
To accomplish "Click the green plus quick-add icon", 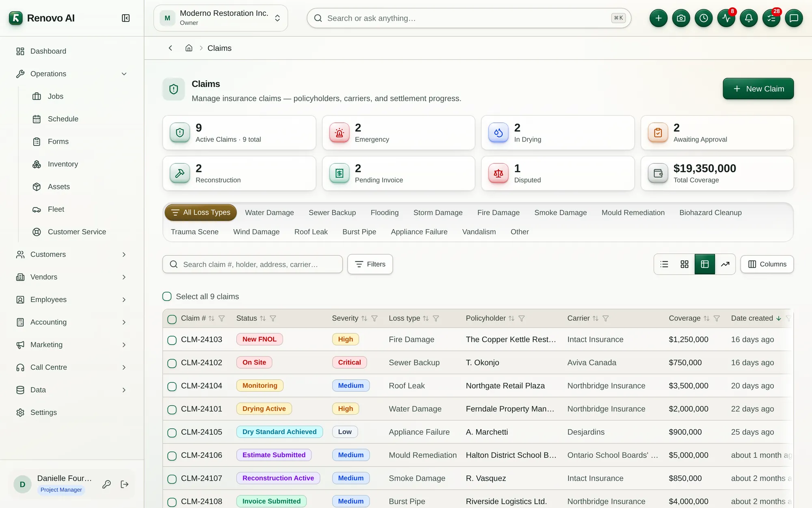I will pyautogui.click(x=658, y=18).
